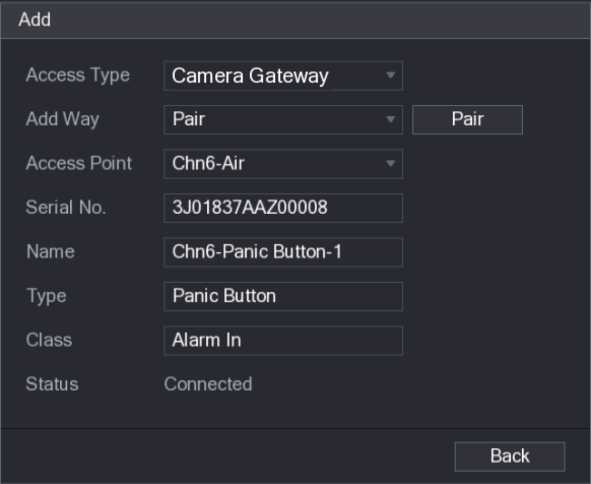Click the Access Point label

click(79, 163)
